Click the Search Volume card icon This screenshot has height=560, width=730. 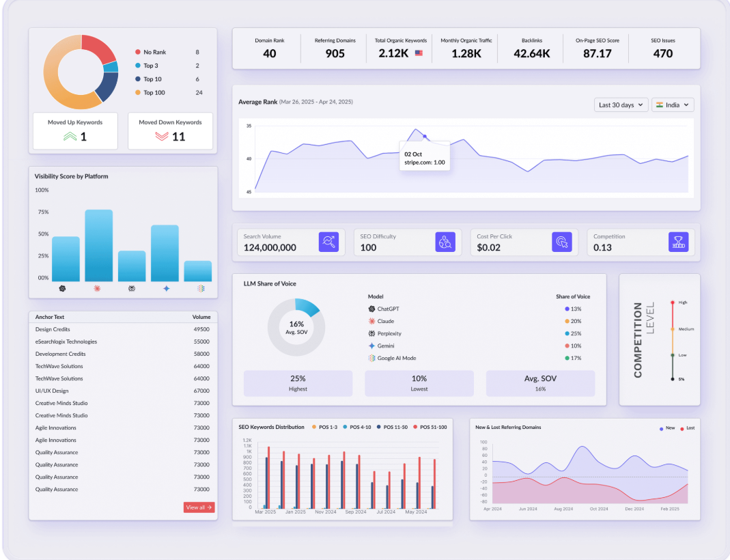pos(328,242)
